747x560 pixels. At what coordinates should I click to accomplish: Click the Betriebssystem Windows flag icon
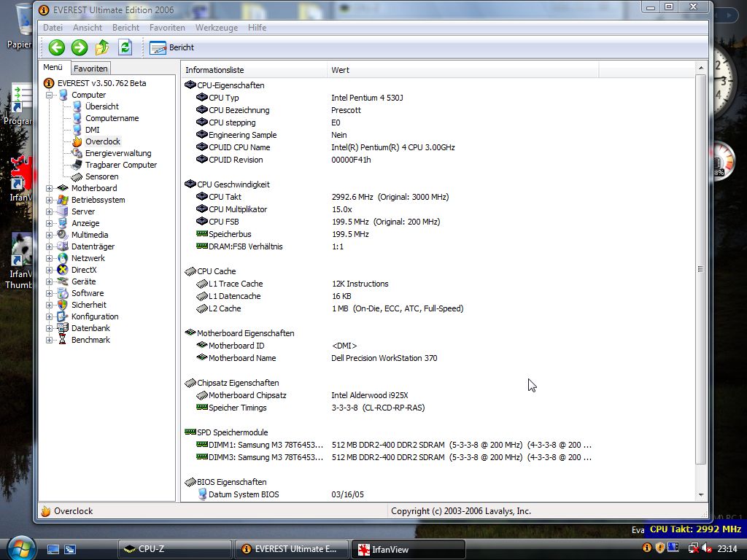[x=63, y=200]
